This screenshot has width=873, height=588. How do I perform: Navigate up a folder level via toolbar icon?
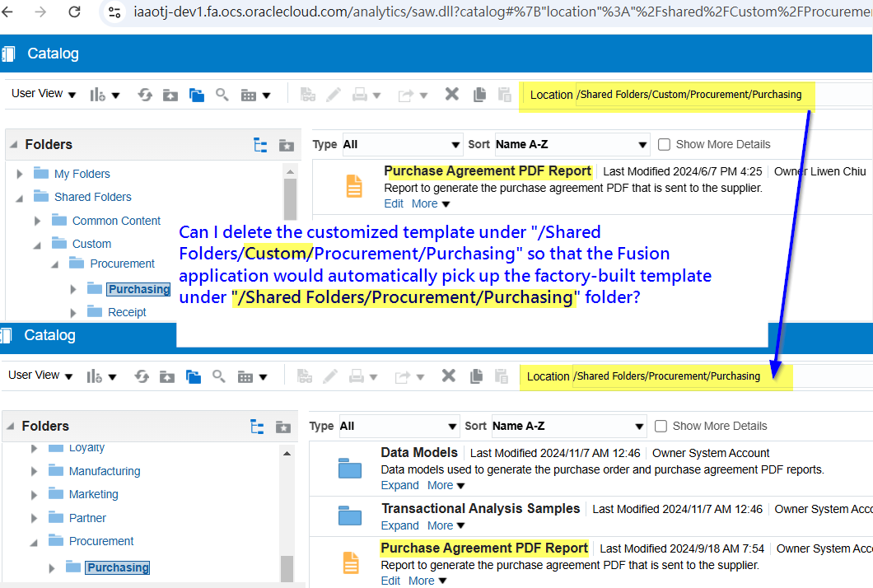point(170,94)
